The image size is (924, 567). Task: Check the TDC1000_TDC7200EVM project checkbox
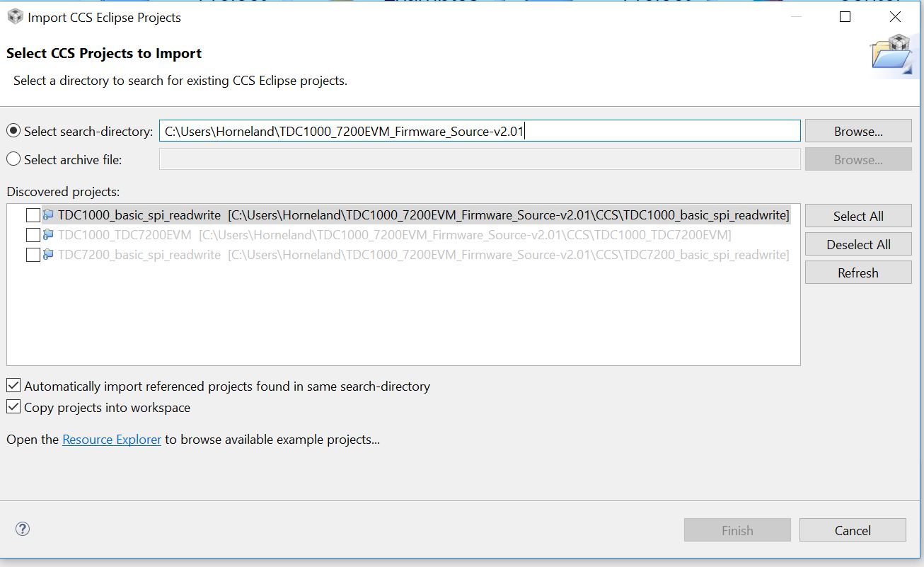(x=33, y=235)
